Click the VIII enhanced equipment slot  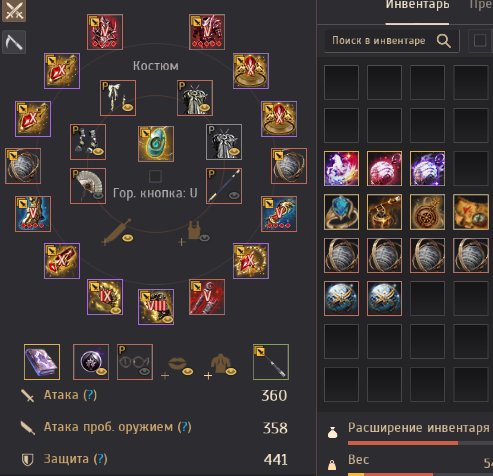tap(156, 307)
